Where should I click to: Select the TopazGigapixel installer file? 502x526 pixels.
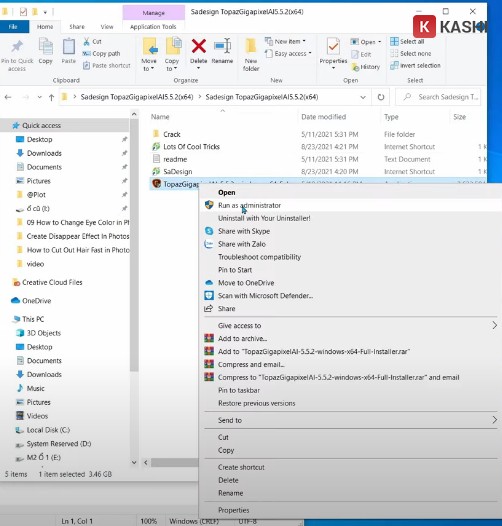tap(174, 184)
